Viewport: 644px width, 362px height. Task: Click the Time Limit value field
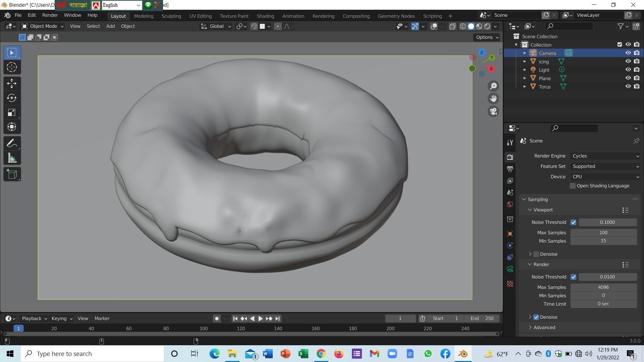(603, 304)
